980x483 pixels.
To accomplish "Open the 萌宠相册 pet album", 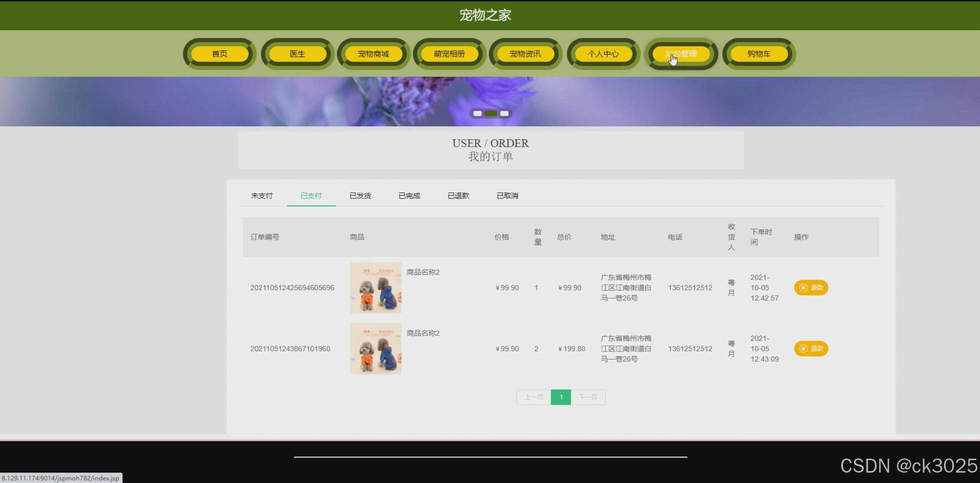I will [x=449, y=54].
